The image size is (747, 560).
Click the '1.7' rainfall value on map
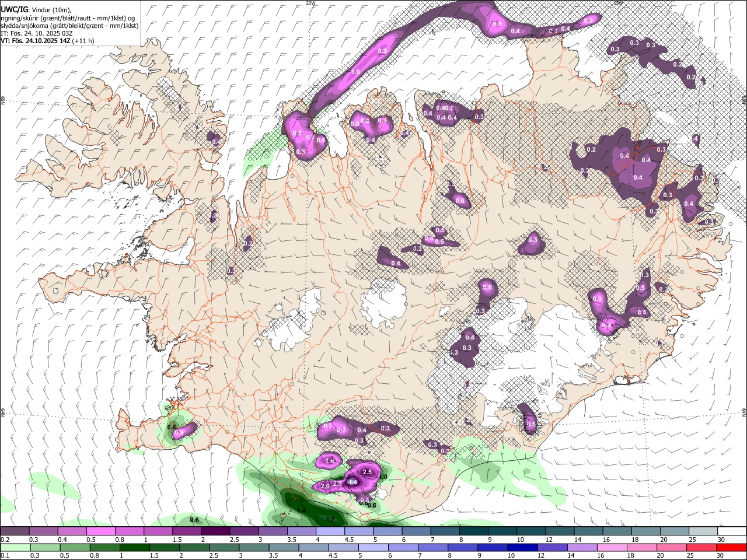[330, 519]
